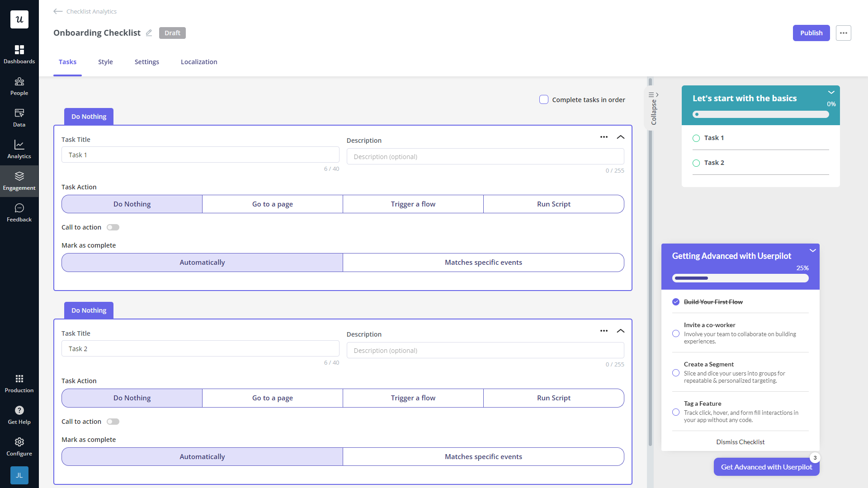The height and width of the screenshot is (488, 868).
Task: Toggle Call to action switch for Task 2
Action: coord(113,421)
